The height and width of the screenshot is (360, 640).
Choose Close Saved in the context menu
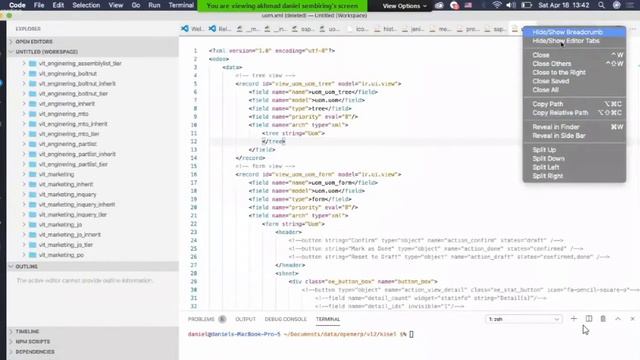(574, 81)
